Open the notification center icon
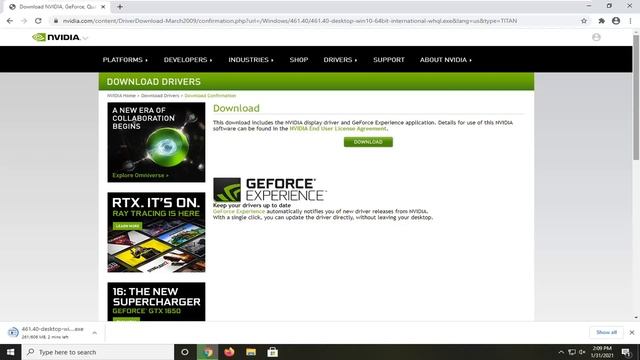The image size is (640, 360). (626, 352)
